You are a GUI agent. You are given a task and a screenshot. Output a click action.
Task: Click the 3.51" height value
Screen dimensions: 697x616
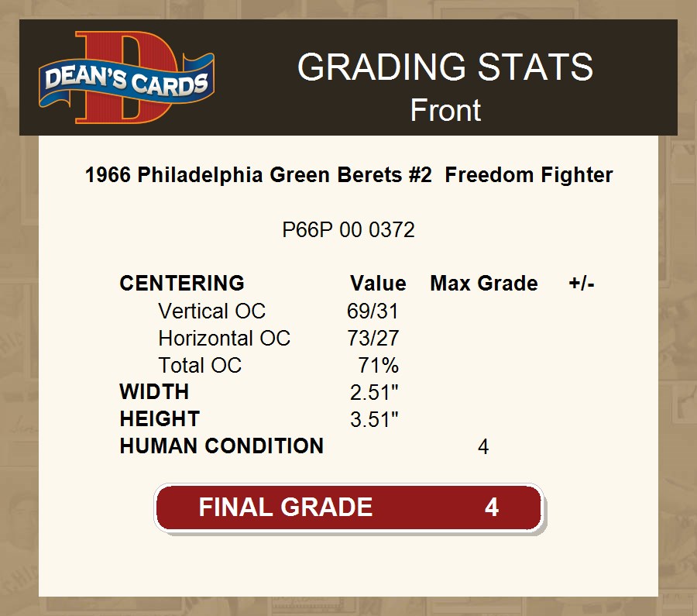375,419
